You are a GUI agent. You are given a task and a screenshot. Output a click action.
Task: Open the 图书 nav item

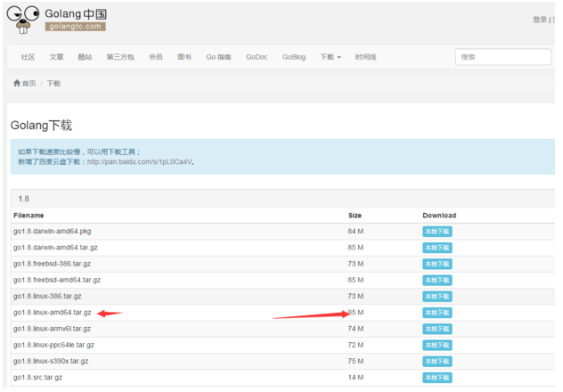point(184,57)
